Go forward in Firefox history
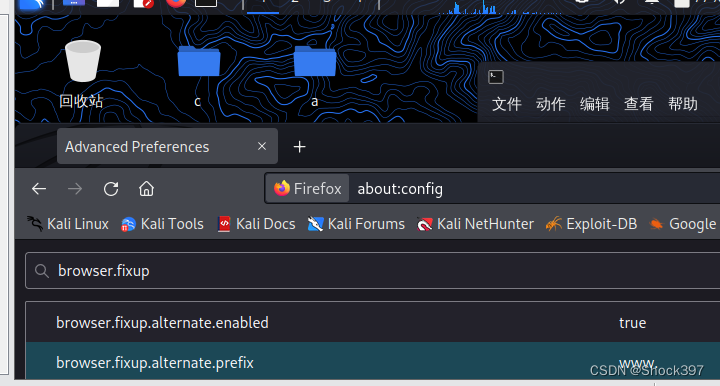Screen dimensions: 720x386 coord(75,189)
